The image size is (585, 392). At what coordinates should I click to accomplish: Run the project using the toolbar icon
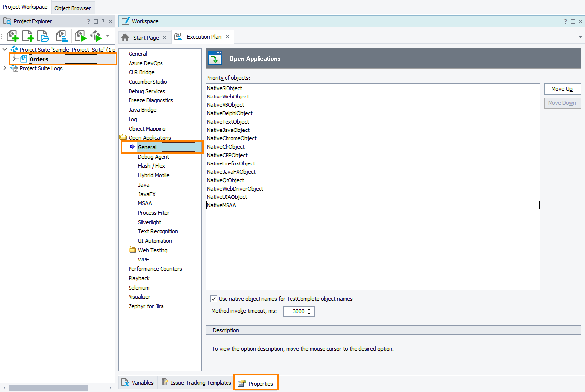pos(80,36)
